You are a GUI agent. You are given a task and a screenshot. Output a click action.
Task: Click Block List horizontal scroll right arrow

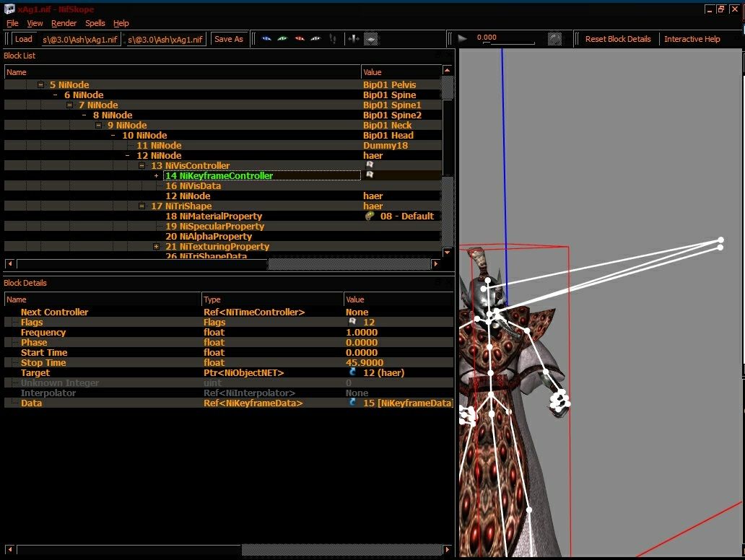click(x=436, y=263)
